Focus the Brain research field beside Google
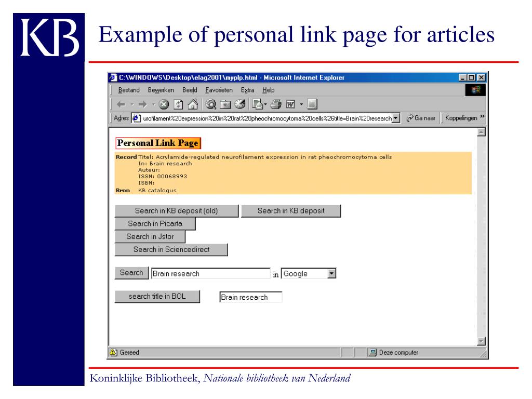This screenshot has height=399, width=532. pyautogui.click(x=211, y=273)
